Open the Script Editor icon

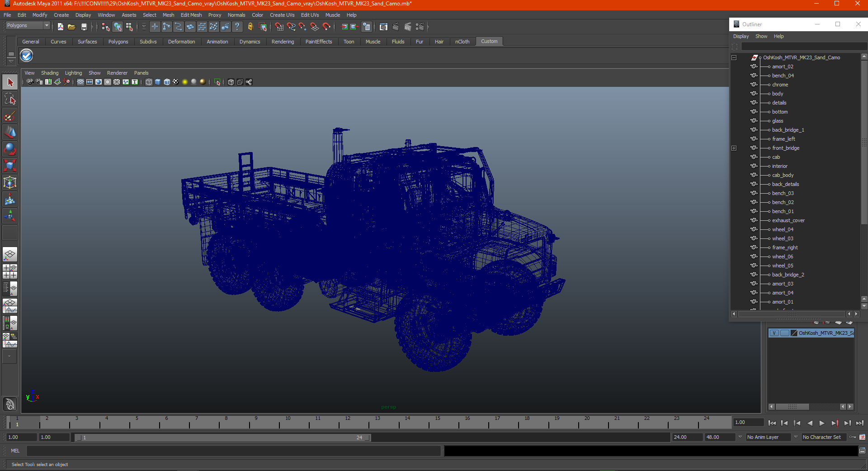862,451
